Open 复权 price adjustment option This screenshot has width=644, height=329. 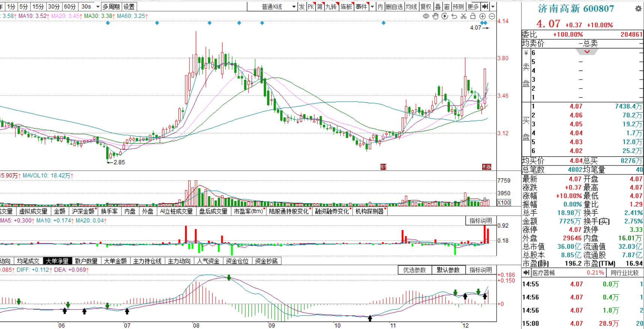(426, 6)
